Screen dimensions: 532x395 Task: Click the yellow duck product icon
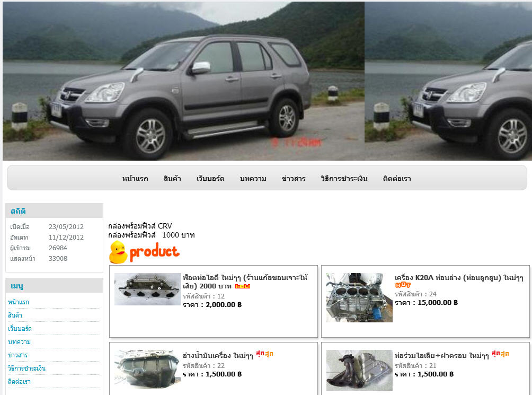pos(118,252)
